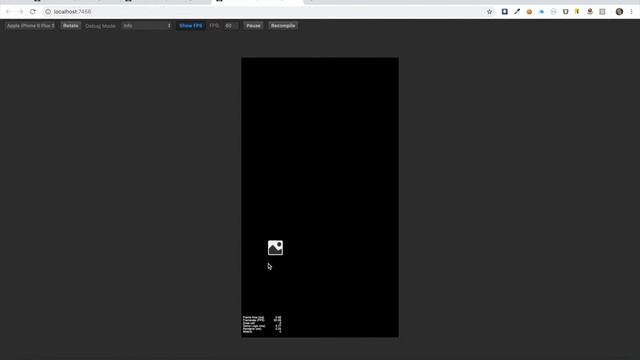Go forward in browser history

click(x=20, y=12)
